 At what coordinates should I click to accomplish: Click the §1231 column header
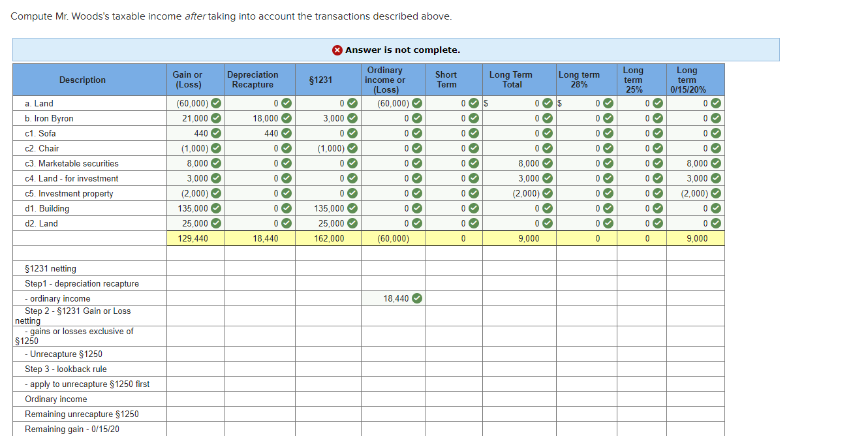coord(328,80)
